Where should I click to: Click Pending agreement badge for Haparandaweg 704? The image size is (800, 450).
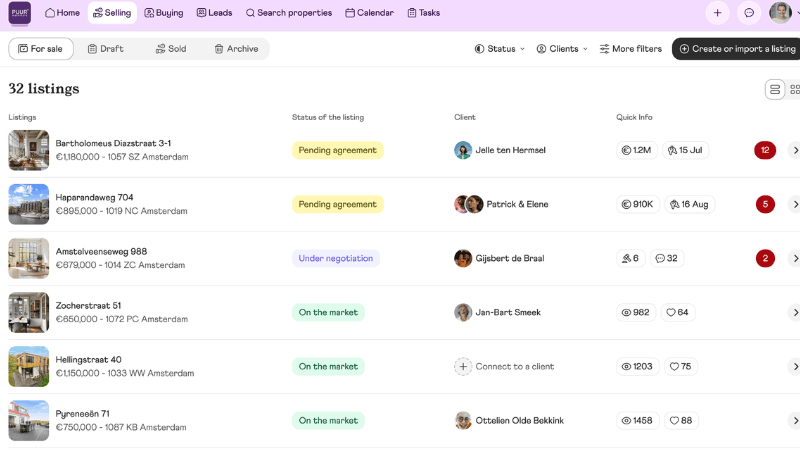(337, 204)
